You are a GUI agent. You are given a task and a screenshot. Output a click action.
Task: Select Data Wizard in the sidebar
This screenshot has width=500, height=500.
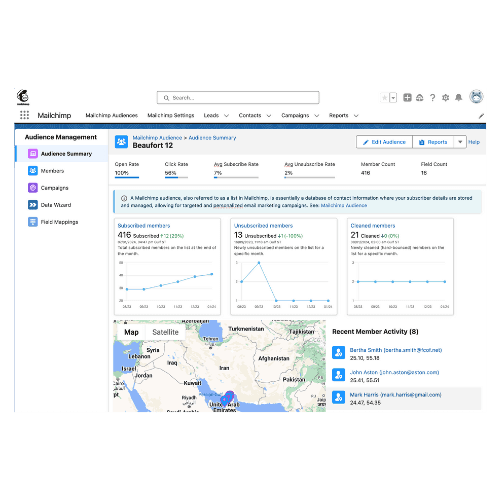coord(62,205)
